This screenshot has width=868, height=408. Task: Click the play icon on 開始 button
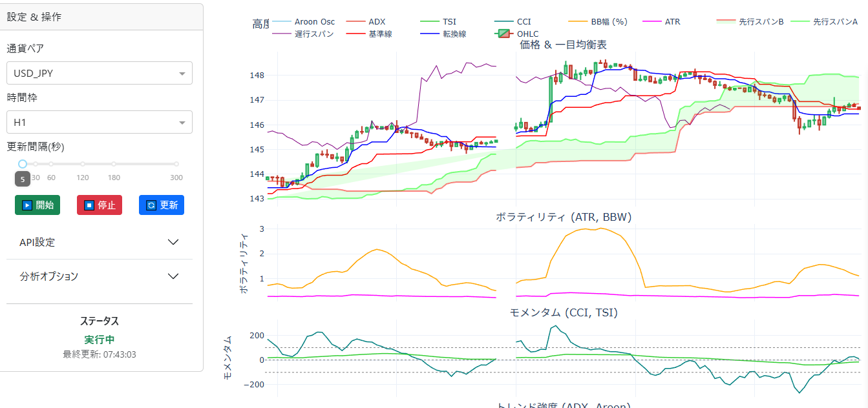click(x=27, y=205)
